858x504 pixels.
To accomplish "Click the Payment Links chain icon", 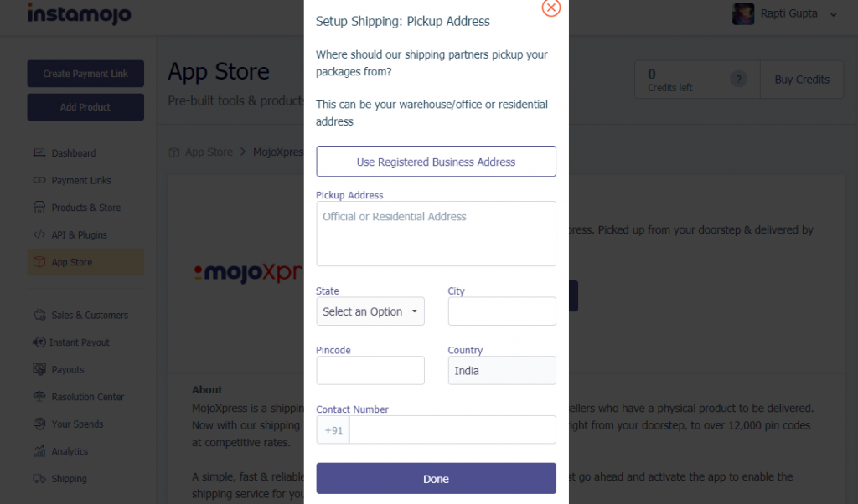I will coord(39,181).
